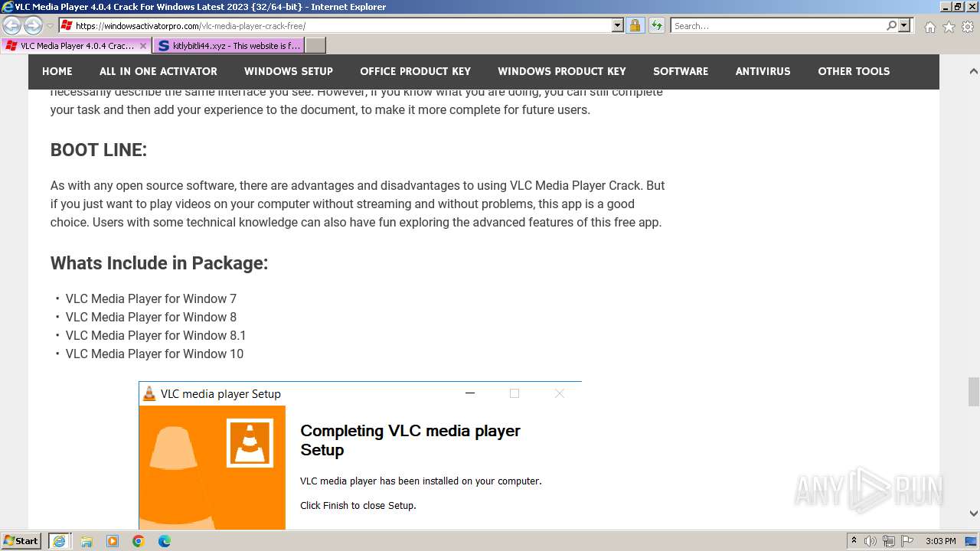Open the Action Center flag icon

point(907,541)
